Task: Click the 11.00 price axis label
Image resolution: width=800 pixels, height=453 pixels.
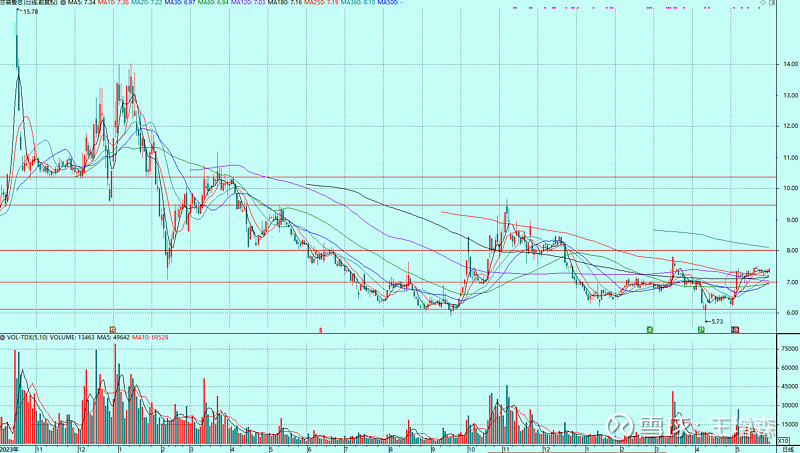Action: [x=791, y=158]
